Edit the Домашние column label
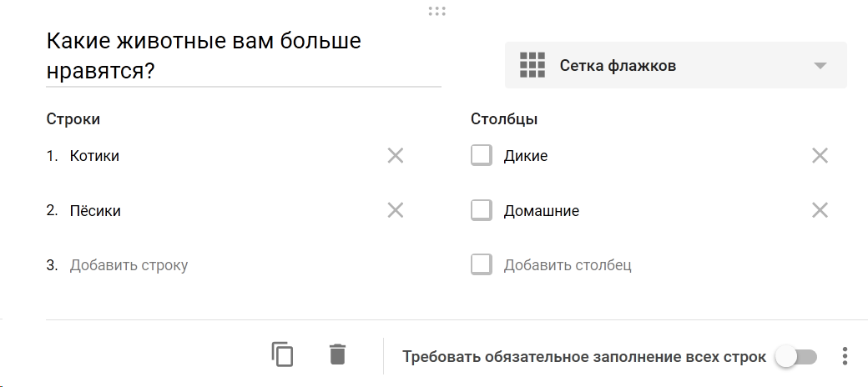 (x=542, y=211)
